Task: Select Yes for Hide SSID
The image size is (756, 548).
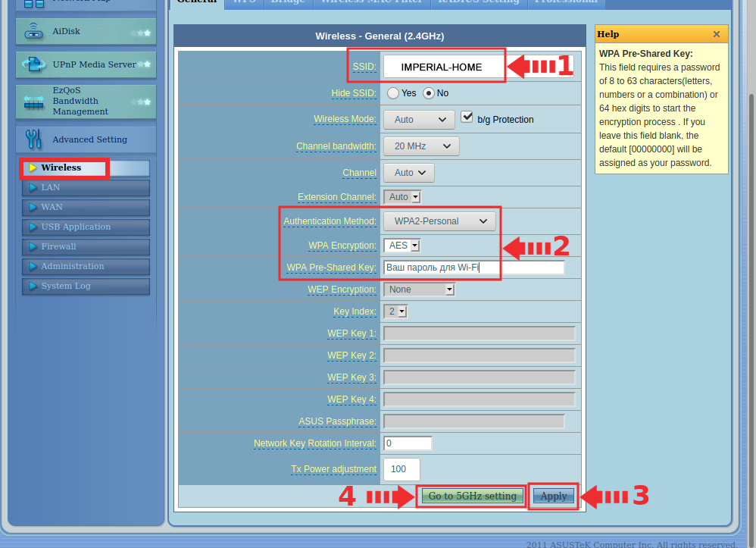Action: pos(393,93)
